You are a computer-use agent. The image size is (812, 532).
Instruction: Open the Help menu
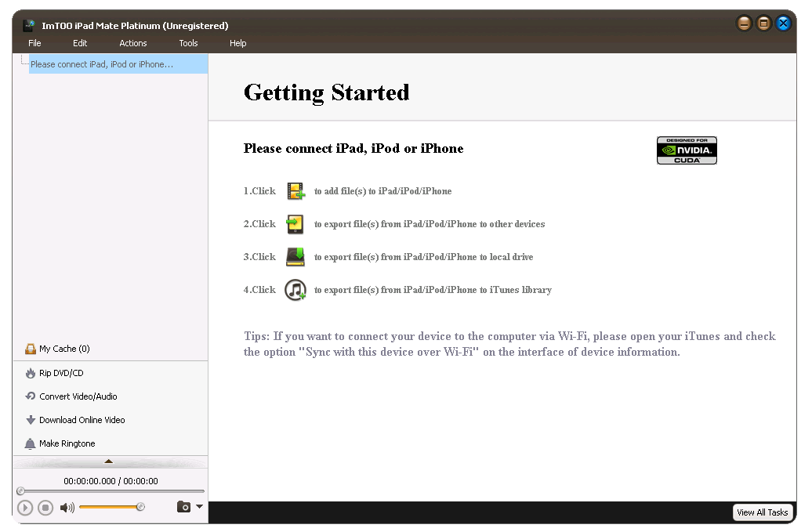[x=238, y=43]
